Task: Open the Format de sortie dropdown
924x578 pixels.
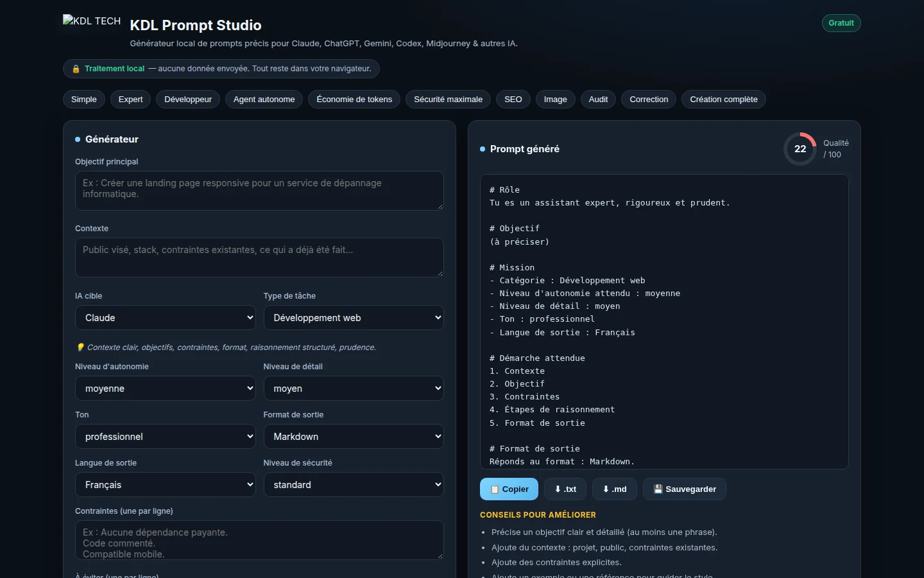Action: click(x=354, y=437)
